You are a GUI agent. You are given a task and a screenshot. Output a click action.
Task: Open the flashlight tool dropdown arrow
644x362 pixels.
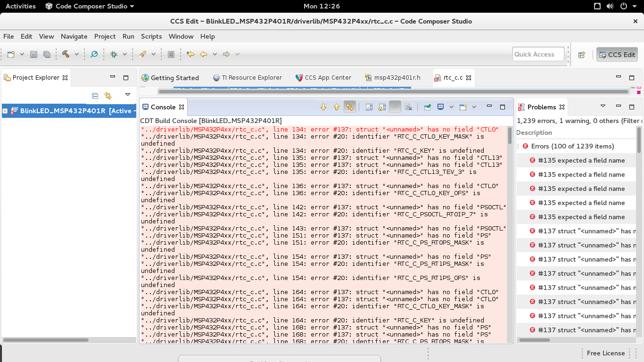(x=153, y=54)
